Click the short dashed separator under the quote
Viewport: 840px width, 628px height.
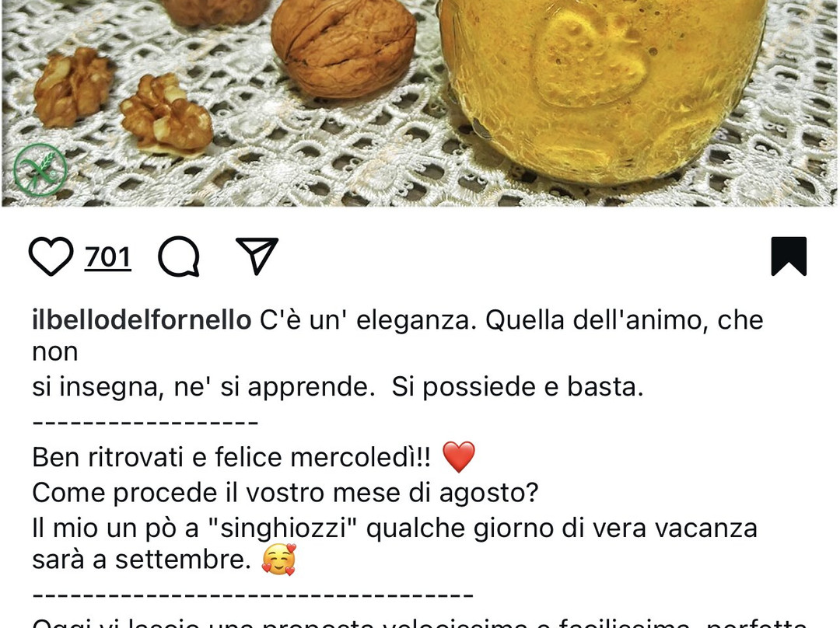pos(145,422)
